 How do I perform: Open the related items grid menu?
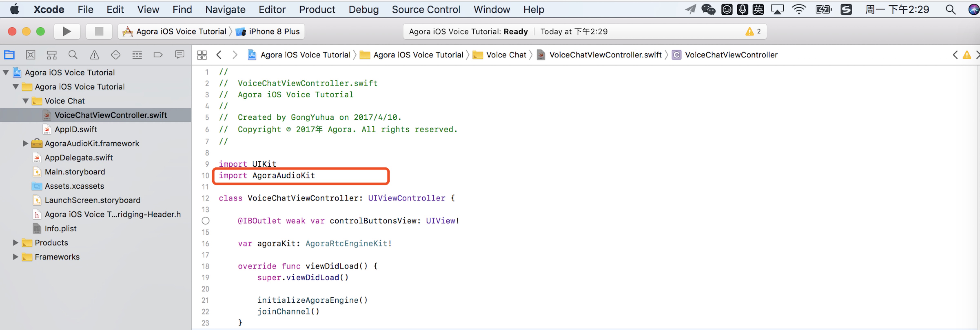[x=202, y=55]
